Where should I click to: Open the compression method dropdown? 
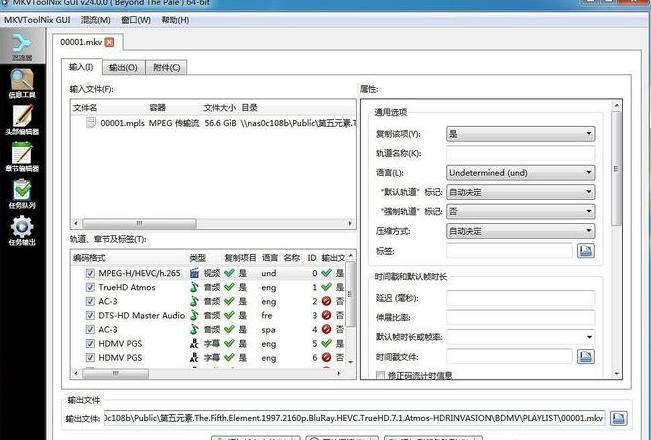tap(521, 231)
